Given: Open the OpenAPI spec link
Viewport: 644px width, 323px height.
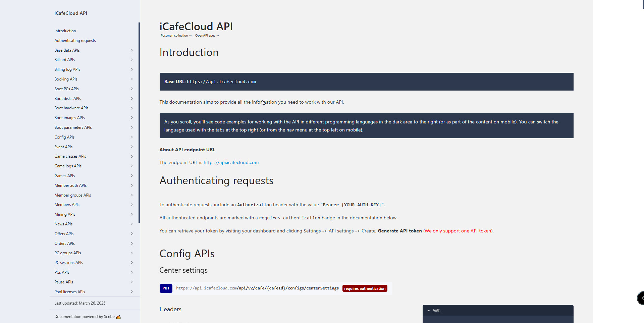Looking at the screenshot, I should (207, 36).
